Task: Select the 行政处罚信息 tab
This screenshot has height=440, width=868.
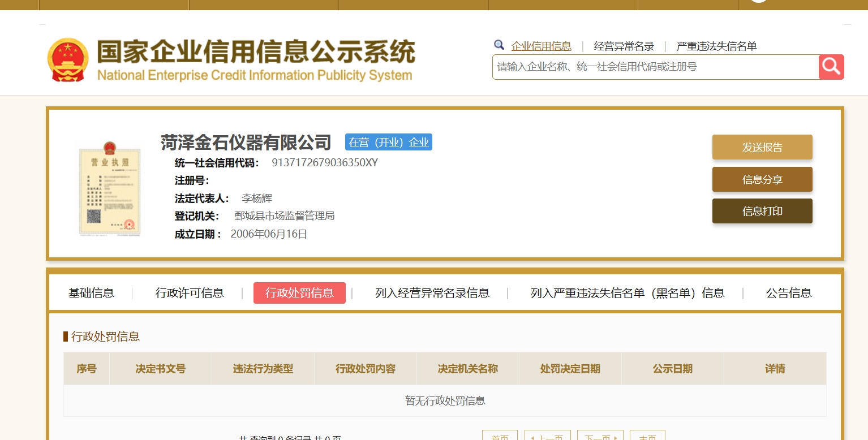Action: pyautogui.click(x=299, y=293)
